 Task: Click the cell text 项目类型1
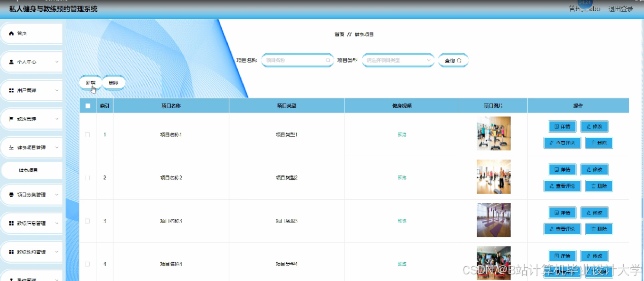[x=287, y=135]
